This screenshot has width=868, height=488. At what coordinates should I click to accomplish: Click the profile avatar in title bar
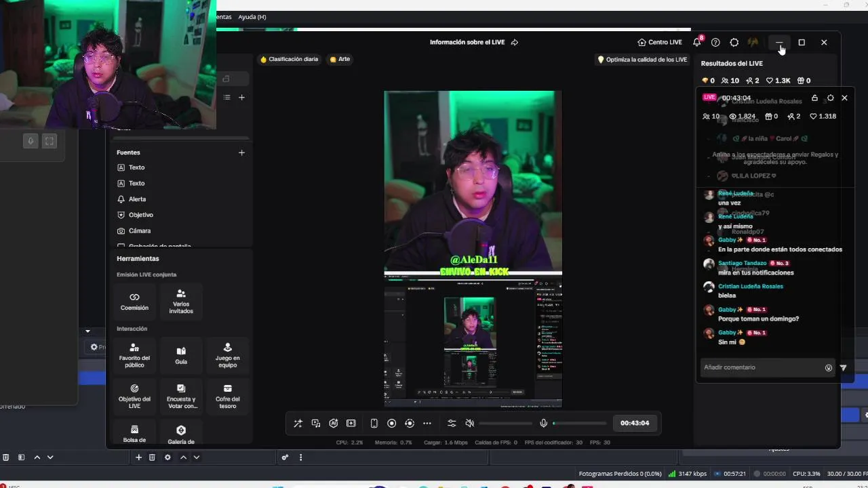tap(753, 42)
